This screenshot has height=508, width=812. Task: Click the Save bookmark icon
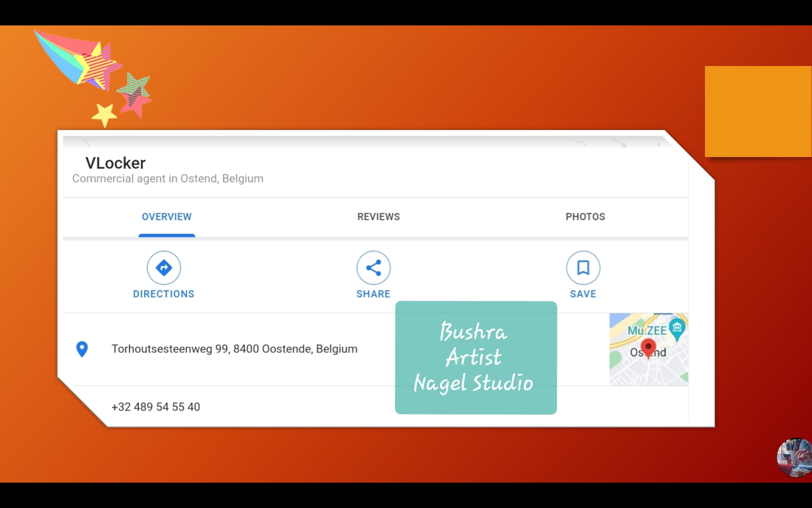tap(583, 268)
